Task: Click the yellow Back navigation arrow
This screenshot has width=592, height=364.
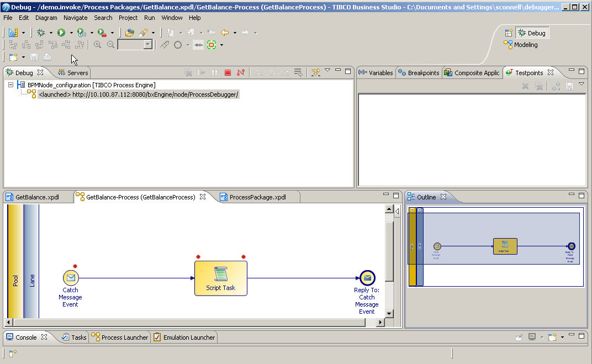Action: pyautogui.click(x=225, y=33)
